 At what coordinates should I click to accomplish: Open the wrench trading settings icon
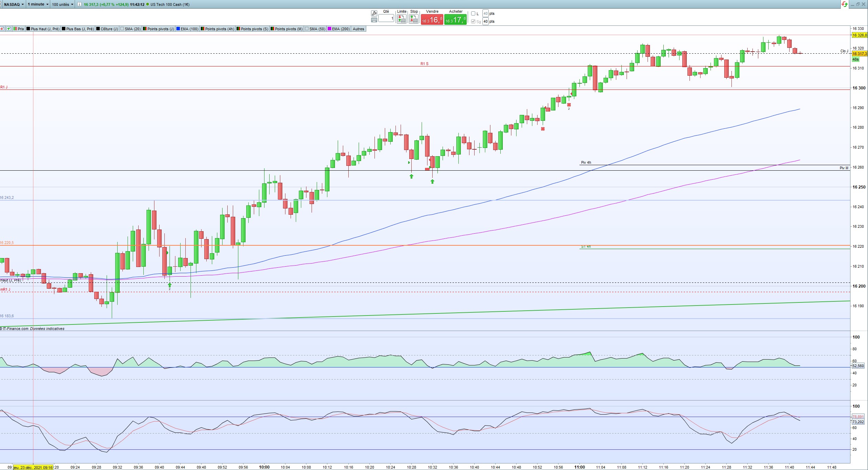(x=374, y=13)
